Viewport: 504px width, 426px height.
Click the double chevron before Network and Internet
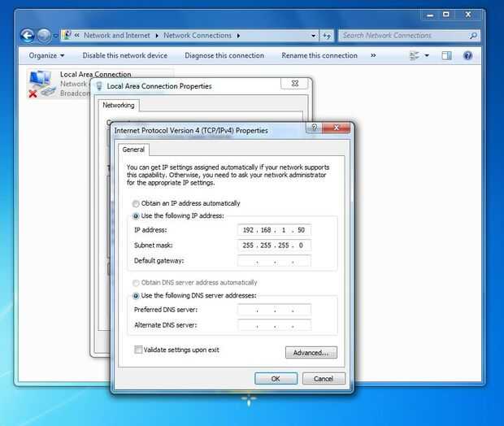tap(77, 36)
